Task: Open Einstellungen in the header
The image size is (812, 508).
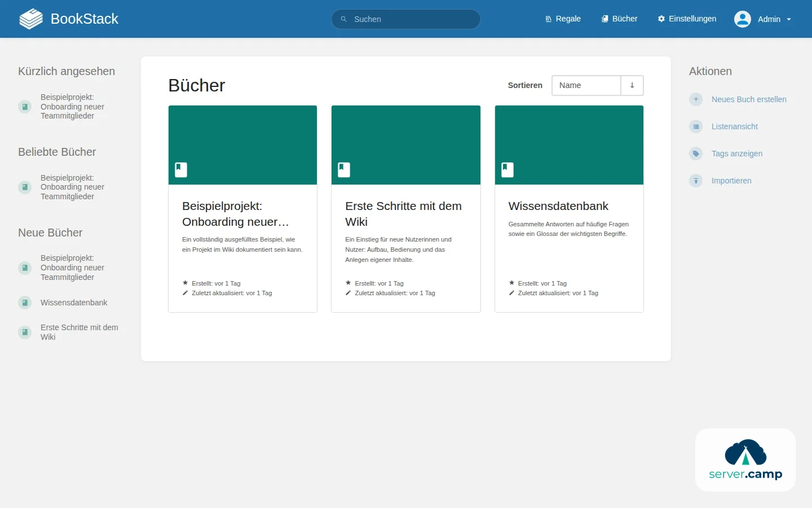Action: (687, 19)
